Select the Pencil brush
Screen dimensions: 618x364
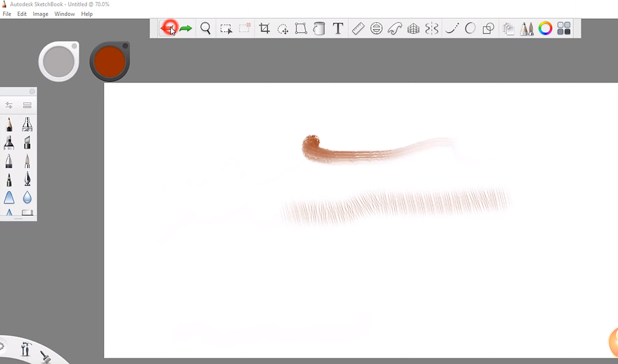pos(9,124)
